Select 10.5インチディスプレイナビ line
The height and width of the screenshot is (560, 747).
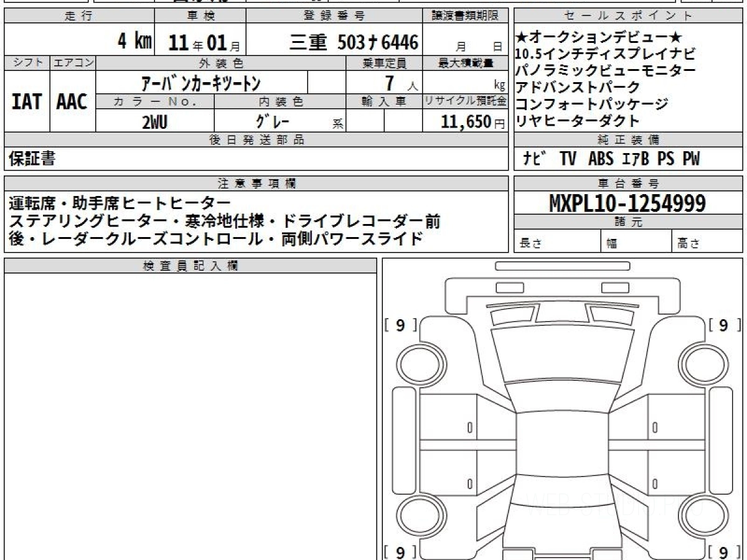pyautogui.click(x=605, y=54)
